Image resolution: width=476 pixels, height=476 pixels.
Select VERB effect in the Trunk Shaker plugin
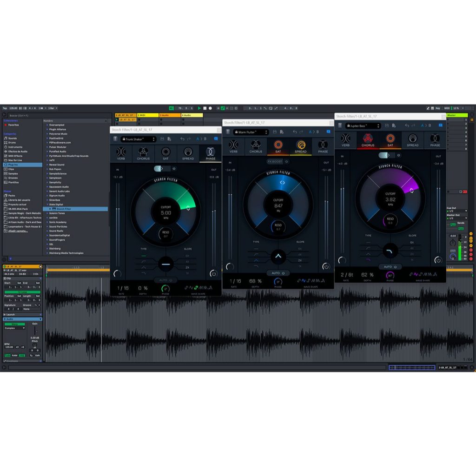(121, 153)
